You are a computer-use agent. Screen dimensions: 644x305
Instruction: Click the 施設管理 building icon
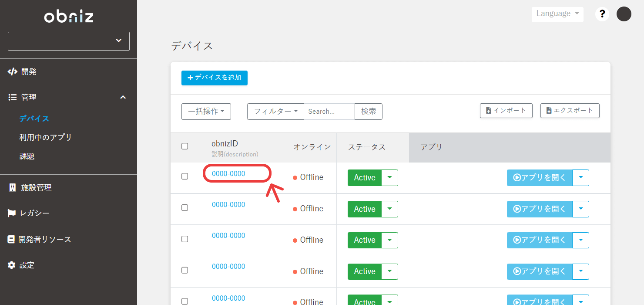(12, 188)
